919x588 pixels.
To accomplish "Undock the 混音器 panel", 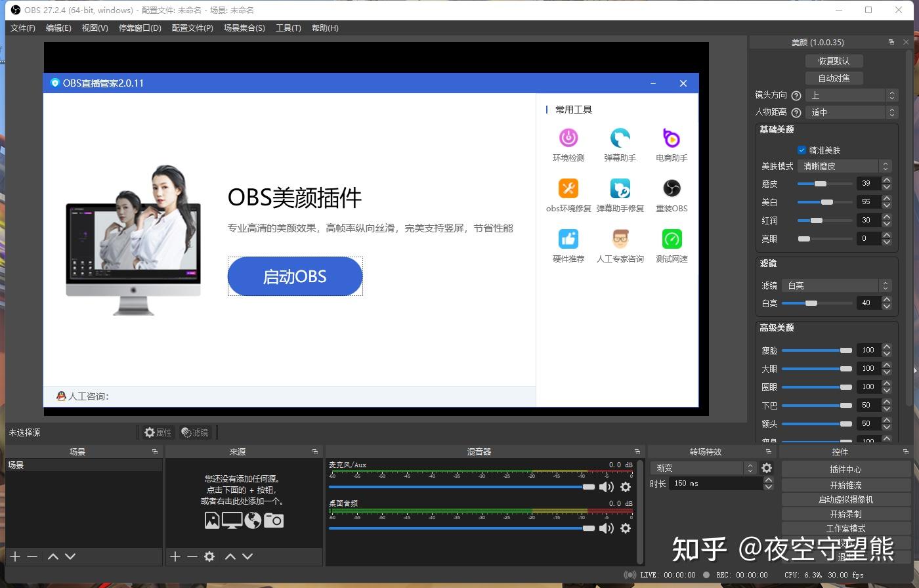I will (637, 451).
